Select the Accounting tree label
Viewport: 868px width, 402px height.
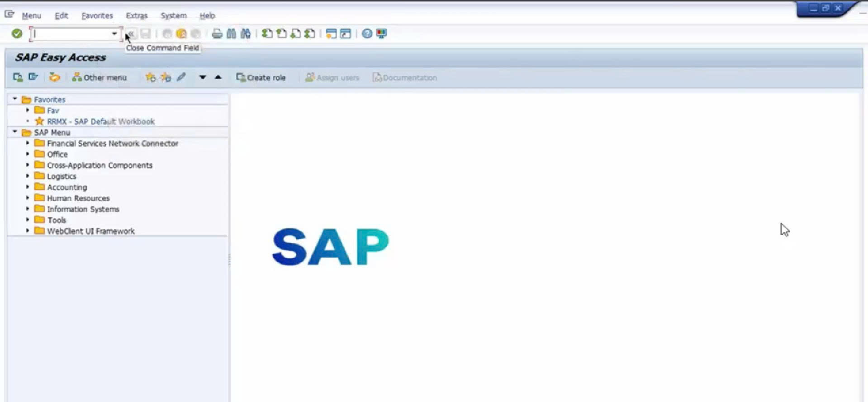click(67, 187)
